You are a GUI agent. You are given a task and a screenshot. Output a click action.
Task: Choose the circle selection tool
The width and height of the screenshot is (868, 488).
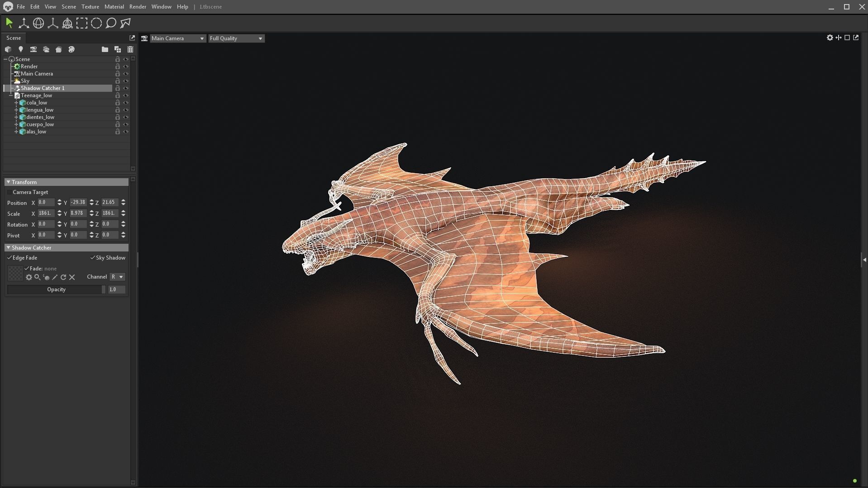coord(96,23)
